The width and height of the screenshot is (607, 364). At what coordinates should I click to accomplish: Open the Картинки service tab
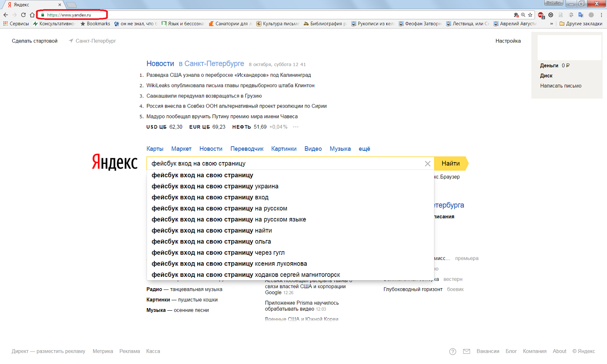284,149
